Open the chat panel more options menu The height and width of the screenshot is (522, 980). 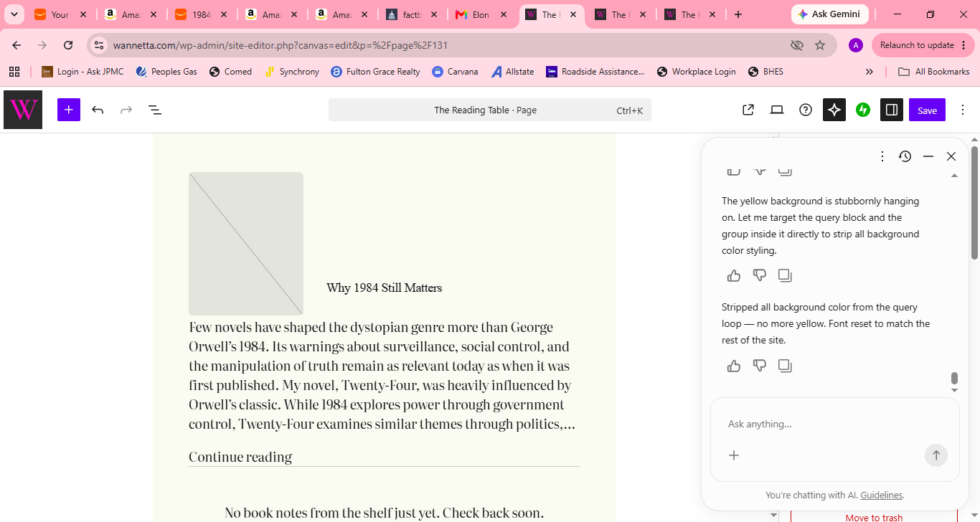point(882,156)
